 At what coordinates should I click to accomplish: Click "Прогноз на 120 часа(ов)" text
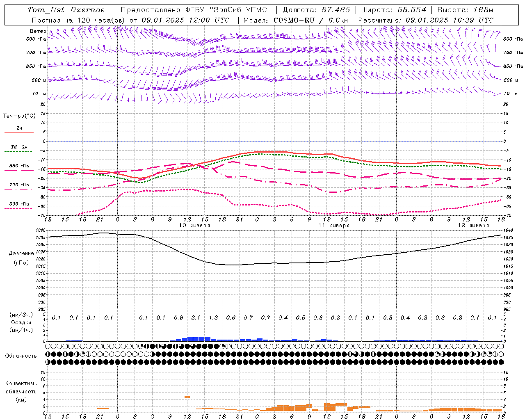pyautogui.click(x=79, y=20)
